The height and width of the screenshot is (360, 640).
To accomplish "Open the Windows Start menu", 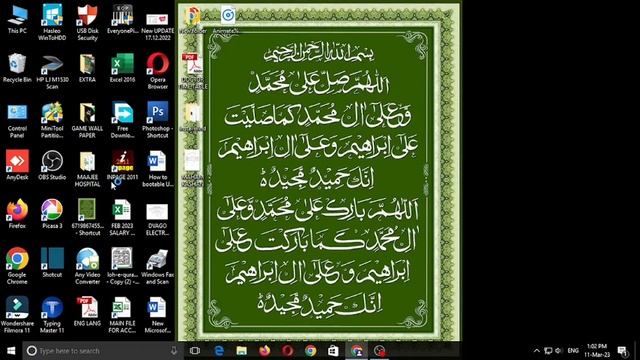I will (11, 351).
